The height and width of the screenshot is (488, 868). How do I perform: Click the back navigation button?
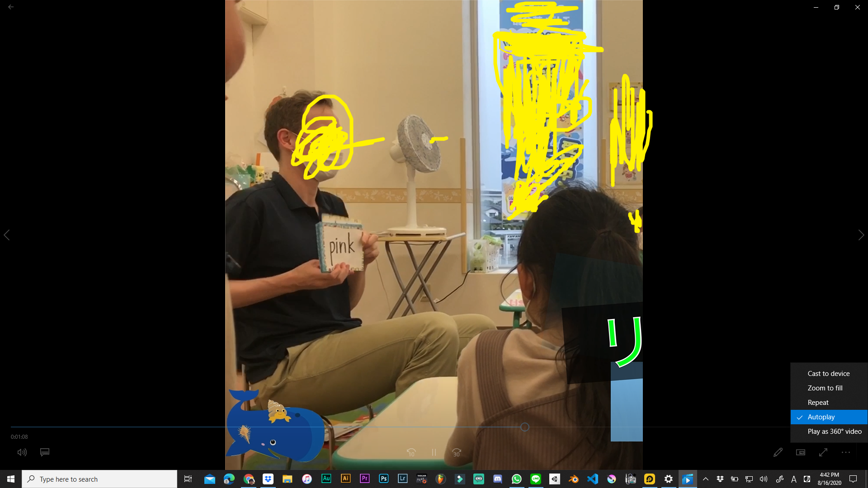(11, 6)
